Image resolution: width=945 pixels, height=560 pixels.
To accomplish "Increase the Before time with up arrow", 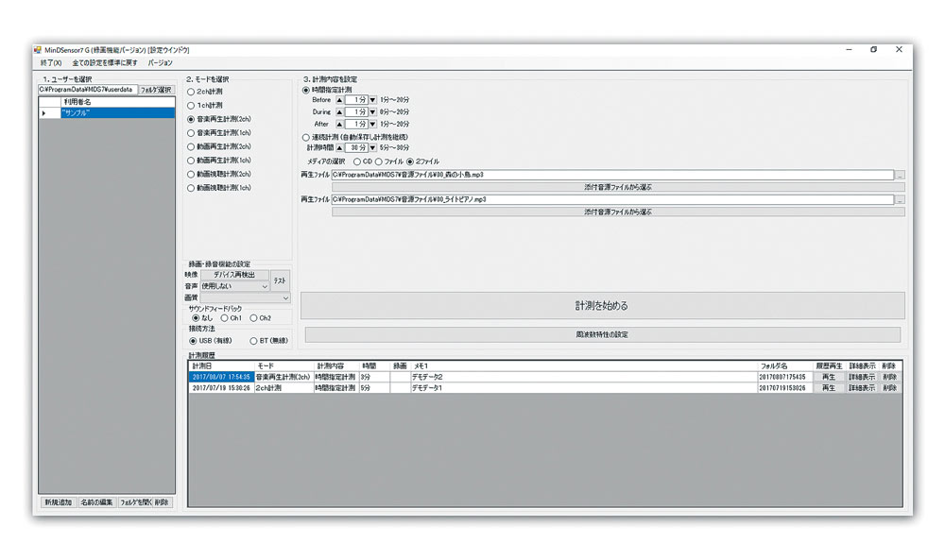I will coord(339,99).
